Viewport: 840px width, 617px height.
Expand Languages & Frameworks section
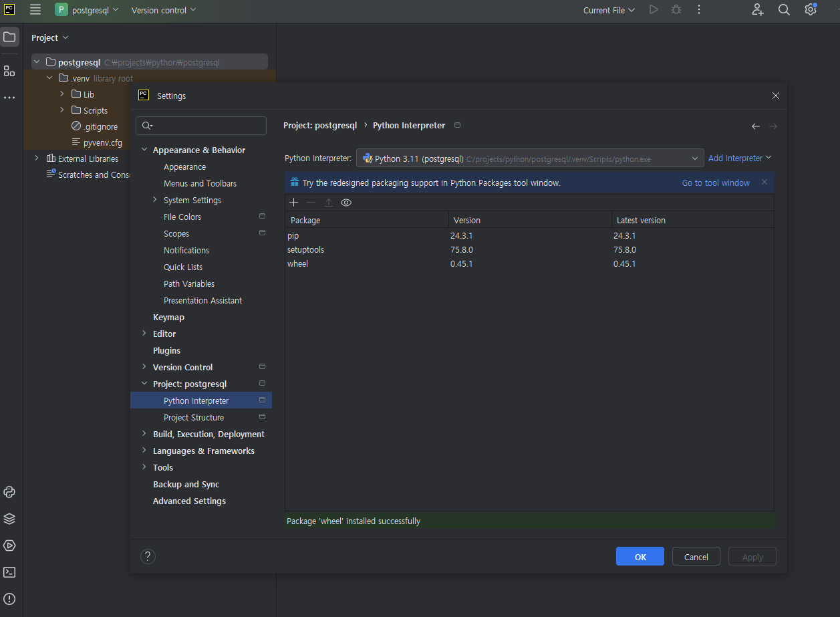[144, 451]
